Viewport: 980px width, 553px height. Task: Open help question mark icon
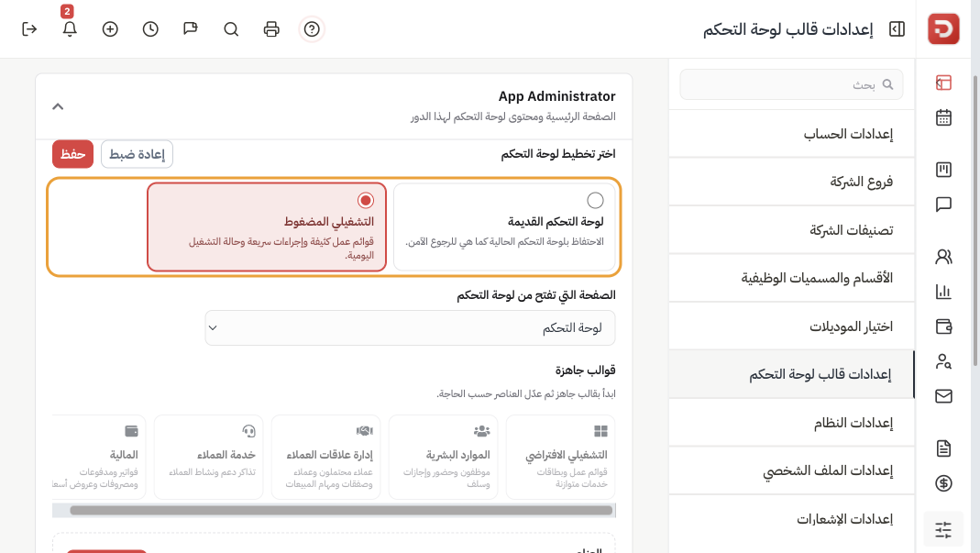(312, 28)
